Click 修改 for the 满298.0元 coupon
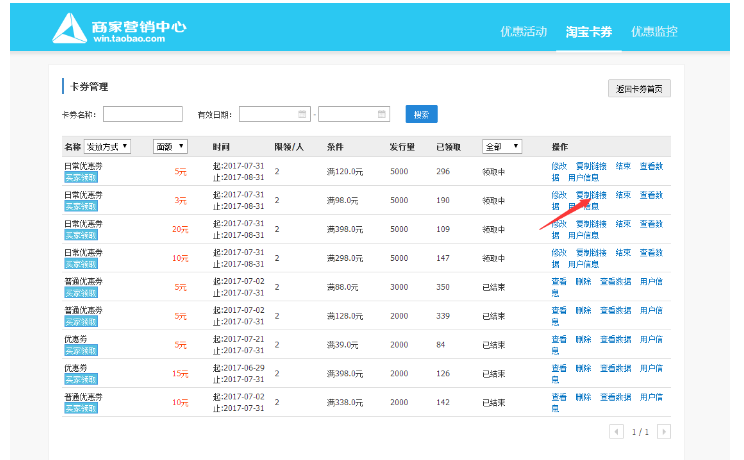The width and height of the screenshot is (744, 460). click(x=559, y=253)
